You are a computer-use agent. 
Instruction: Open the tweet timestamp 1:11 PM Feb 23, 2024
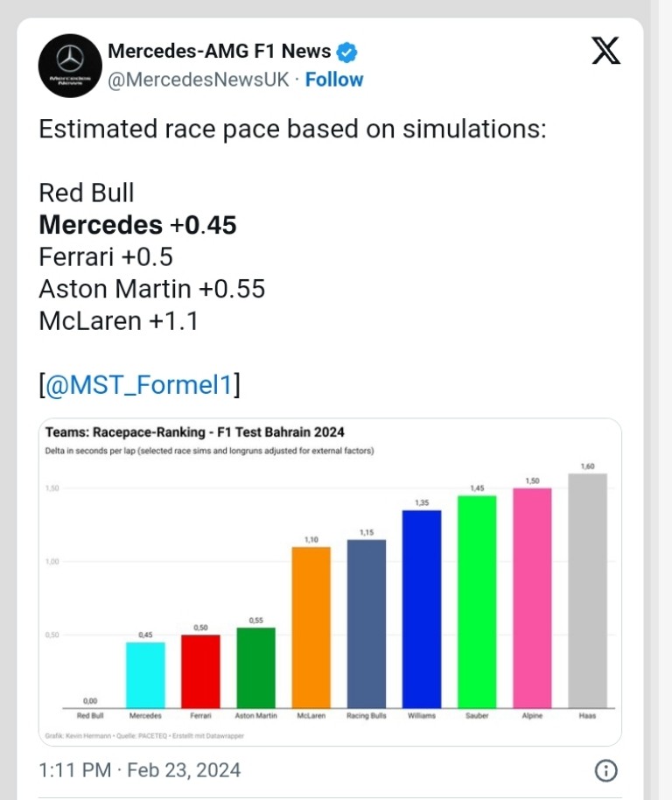tap(140, 770)
